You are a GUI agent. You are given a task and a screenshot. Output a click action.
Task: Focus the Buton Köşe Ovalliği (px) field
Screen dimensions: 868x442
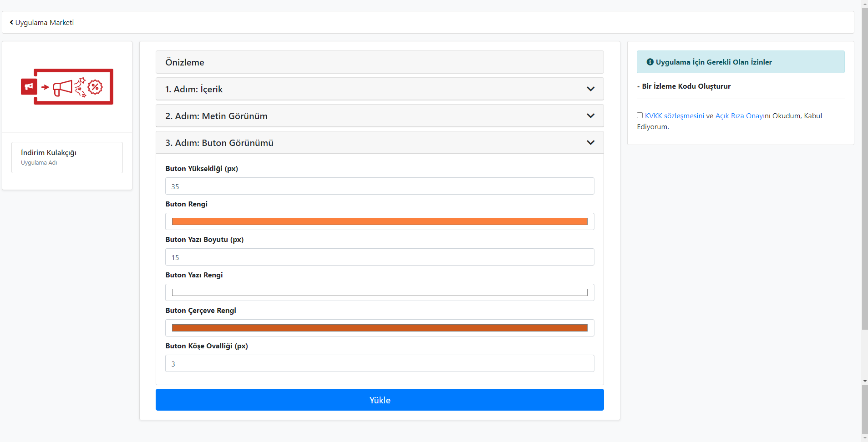pyautogui.click(x=380, y=363)
